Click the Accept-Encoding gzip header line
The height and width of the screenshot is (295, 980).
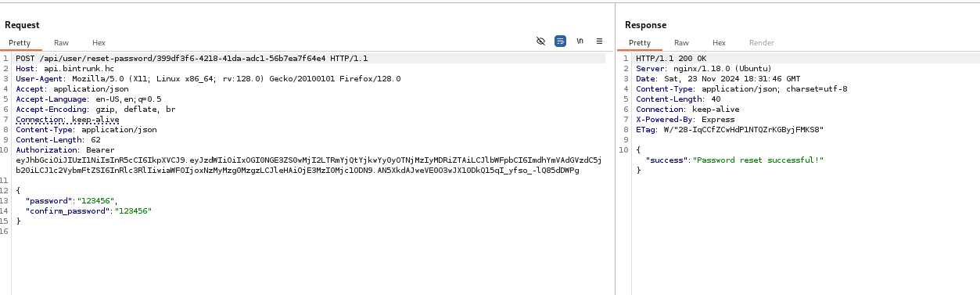point(95,110)
